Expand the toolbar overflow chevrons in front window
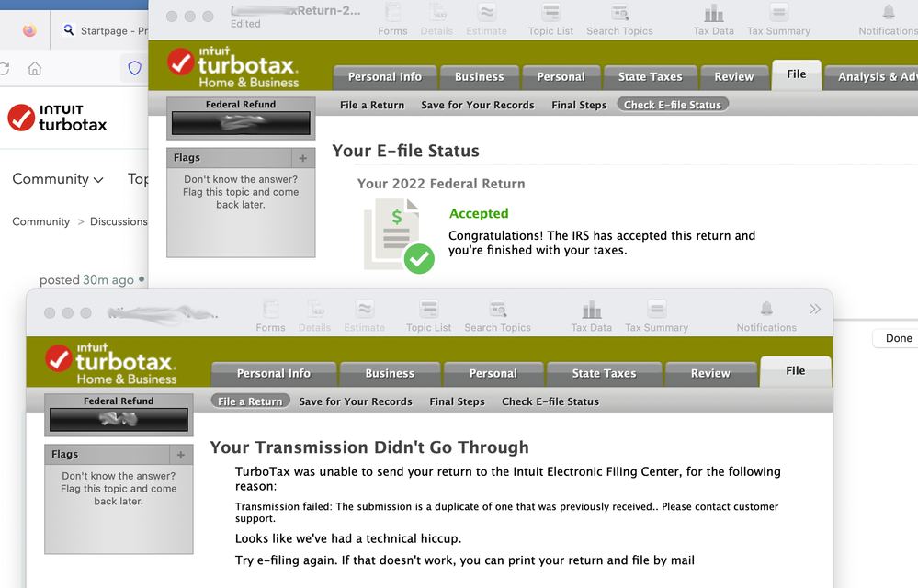The image size is (918, 588). point(815,309)
